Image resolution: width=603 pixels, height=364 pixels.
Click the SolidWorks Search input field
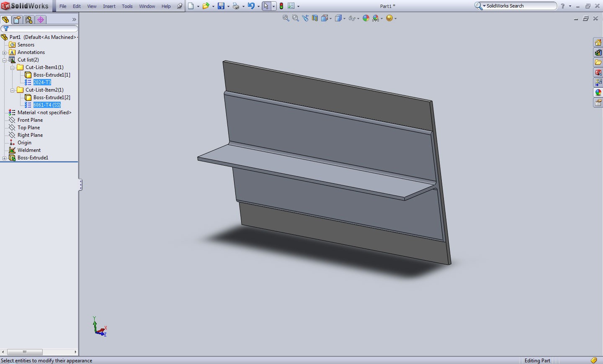(x=519, y=6)
